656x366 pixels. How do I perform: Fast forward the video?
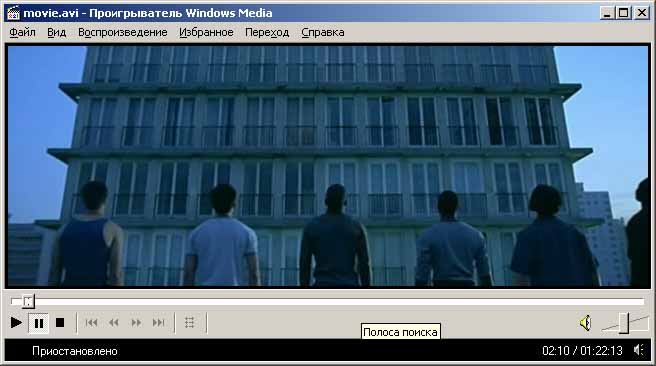click(136, 322)
